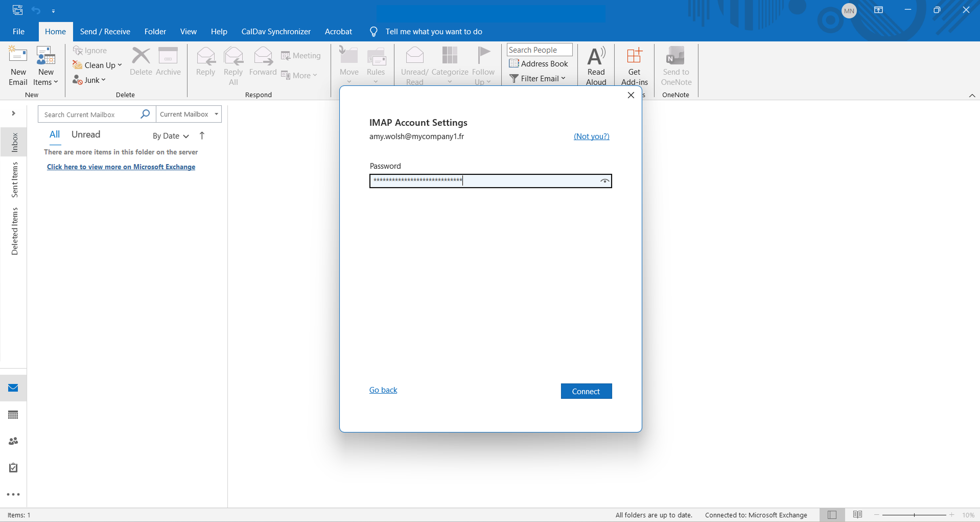This screenshot has width=980, height=522.
Task: Click the zoom out minus button
Action: click(877, 515)
